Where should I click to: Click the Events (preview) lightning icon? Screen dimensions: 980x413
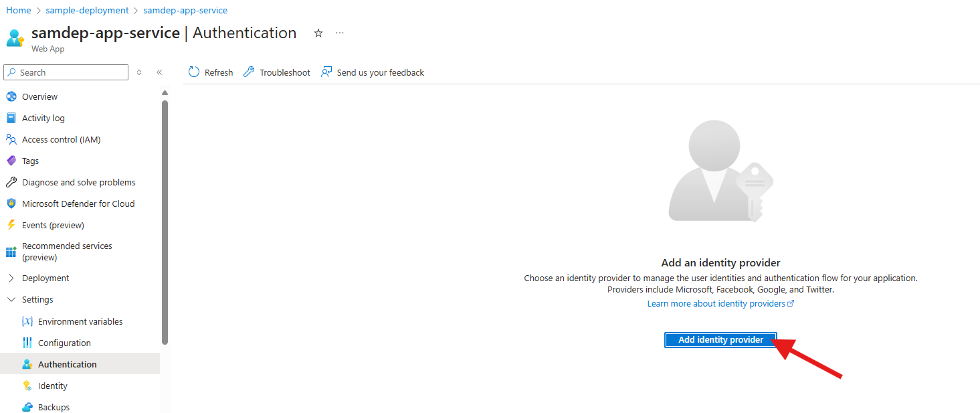click(x=11, y=225)
